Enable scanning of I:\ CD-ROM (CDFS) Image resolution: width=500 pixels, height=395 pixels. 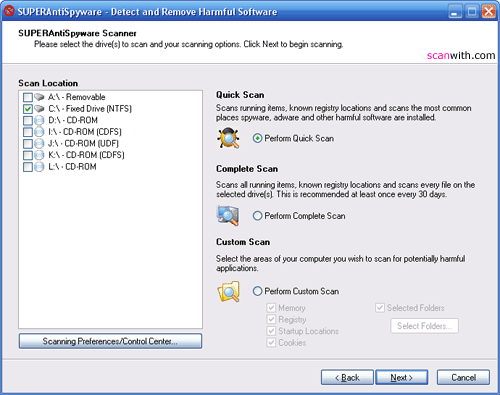(x=28, y=132)
